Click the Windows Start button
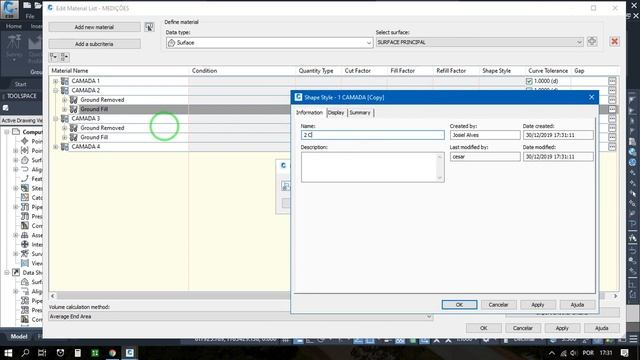 click(x=8, y=353)
